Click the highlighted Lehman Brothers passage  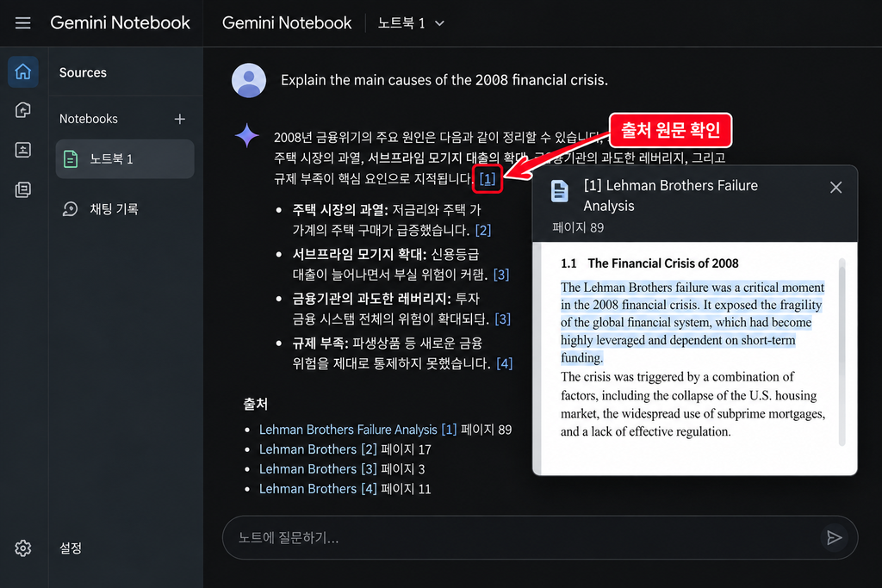(x=693, y=322)
